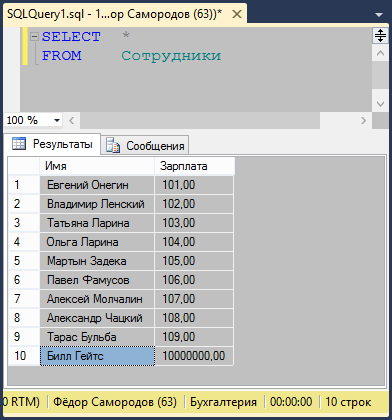Select the Александр Чацкий cell

coord(97,318)
